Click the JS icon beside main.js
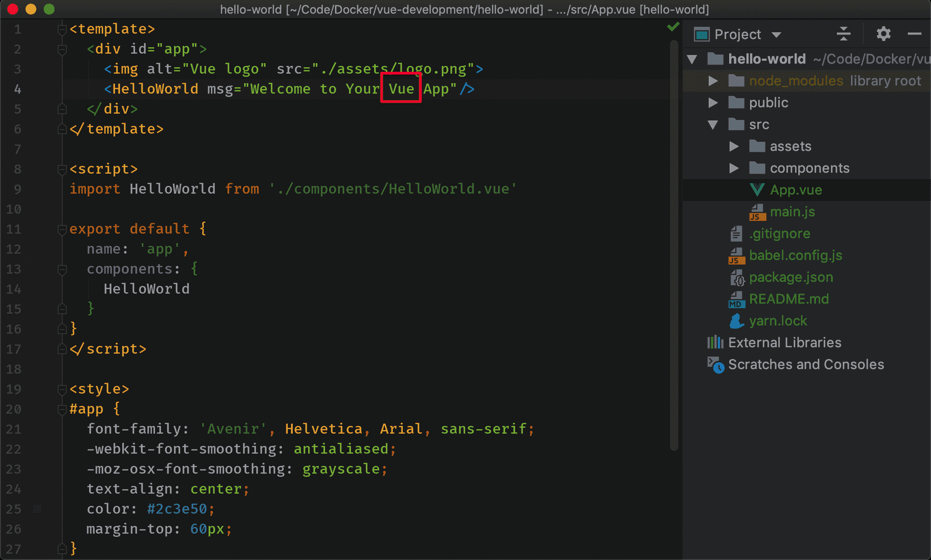The image size is (931, 560). tap(757, 212)
